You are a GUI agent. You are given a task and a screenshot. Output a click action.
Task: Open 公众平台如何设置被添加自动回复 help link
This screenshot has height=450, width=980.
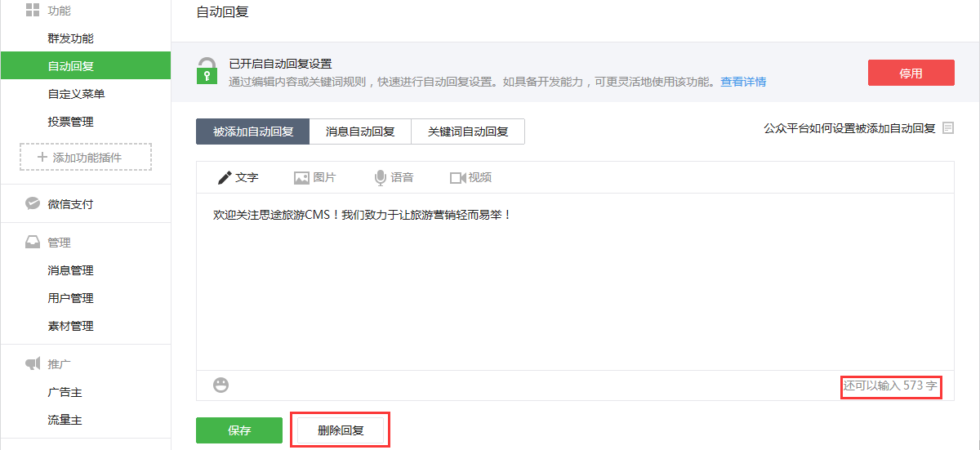[x=849, y=128]
